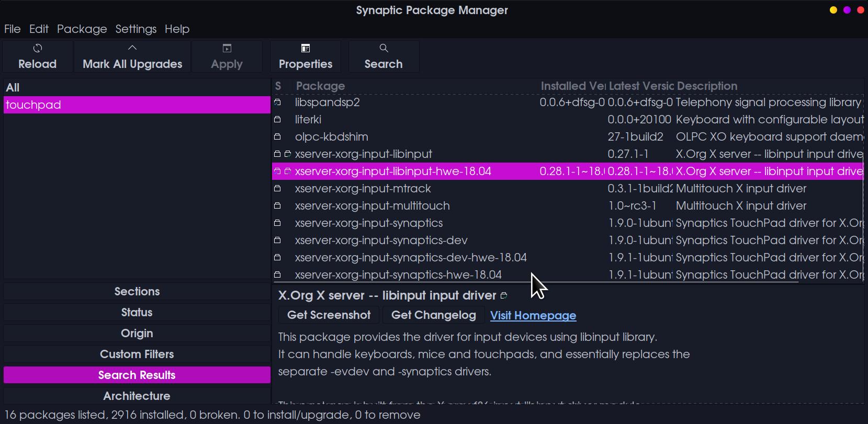The width and height of the screenshot is (868, 424).
Task: Select the xserver-xorg-input-synaptics package name
Action: [x=368, y=223]
